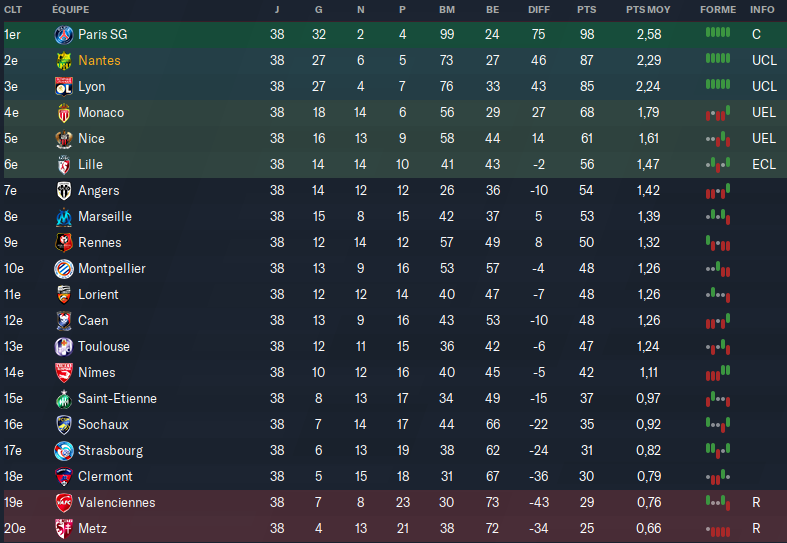787x543 pixels.
Task: Sort table by PTS column header
Action: pyautogui.click(x=587, y=10)
